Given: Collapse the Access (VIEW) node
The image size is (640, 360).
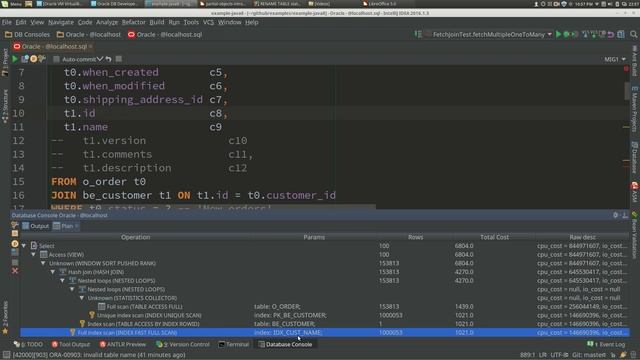Looking at the screenshot, I should pos(33,255).
